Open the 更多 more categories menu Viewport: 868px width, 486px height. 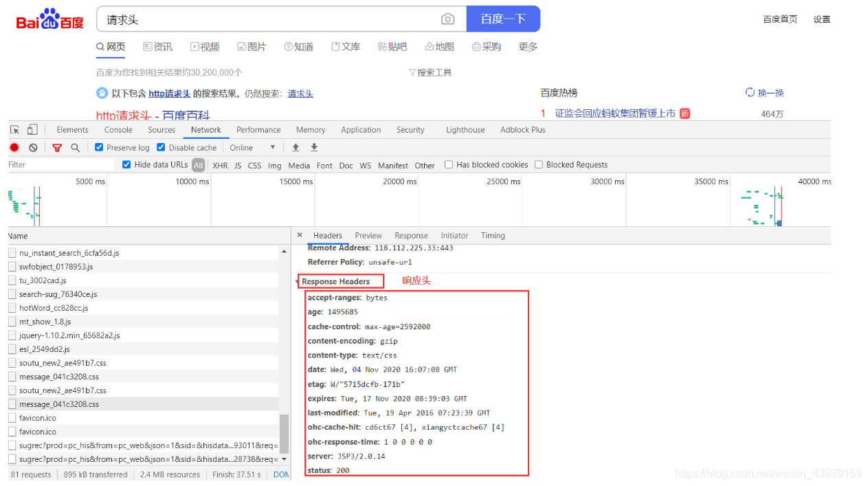pos(528,47)
